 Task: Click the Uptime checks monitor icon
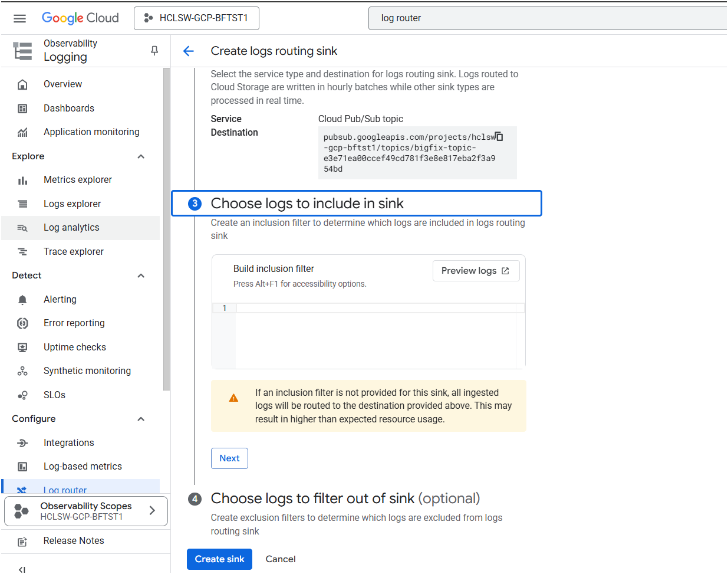pyautogui.click(x=22, y=347)
